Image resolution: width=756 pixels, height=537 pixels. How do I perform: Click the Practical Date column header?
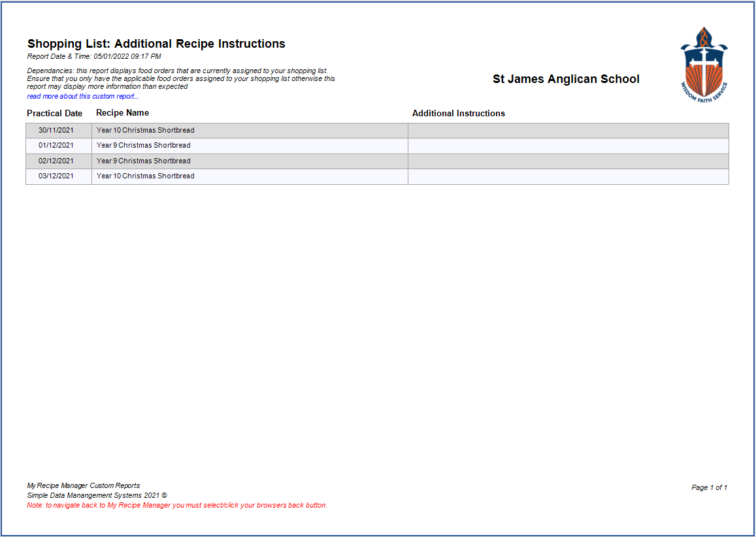(x=55, y=114)
